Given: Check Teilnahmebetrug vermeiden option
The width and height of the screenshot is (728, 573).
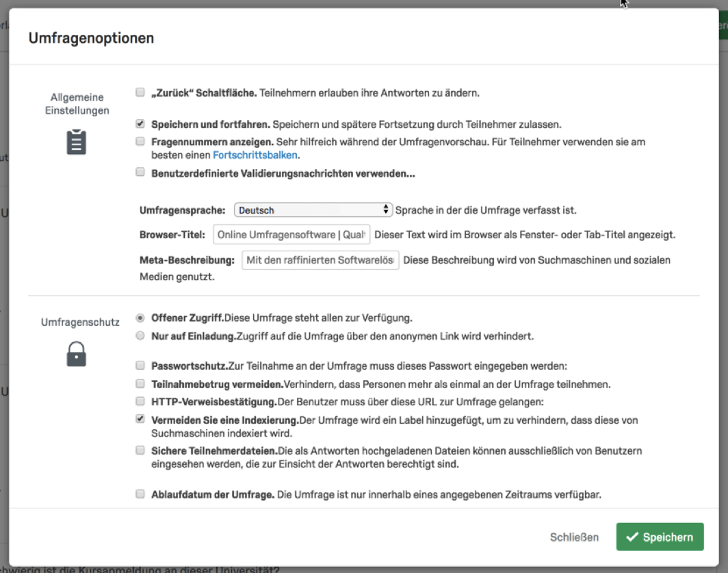Looking at the screenshot, I should tap(140, 383).
